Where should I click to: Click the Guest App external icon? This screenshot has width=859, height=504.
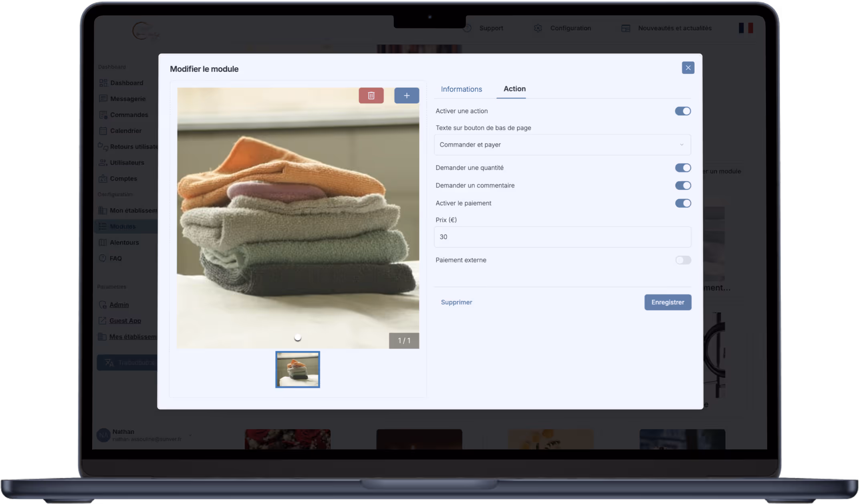(x=102, y=321)
